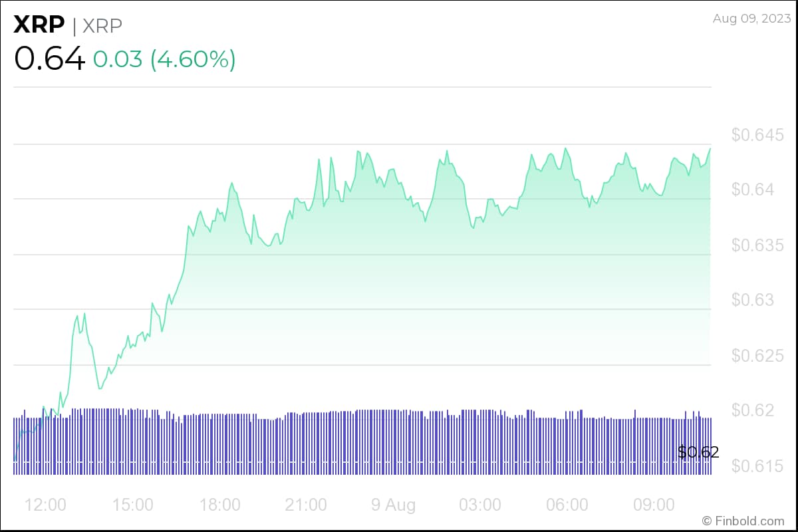The height and width of the screenshot is (532, 798).
Task: Click the black $0.62 reference price label
Action: 698,452
